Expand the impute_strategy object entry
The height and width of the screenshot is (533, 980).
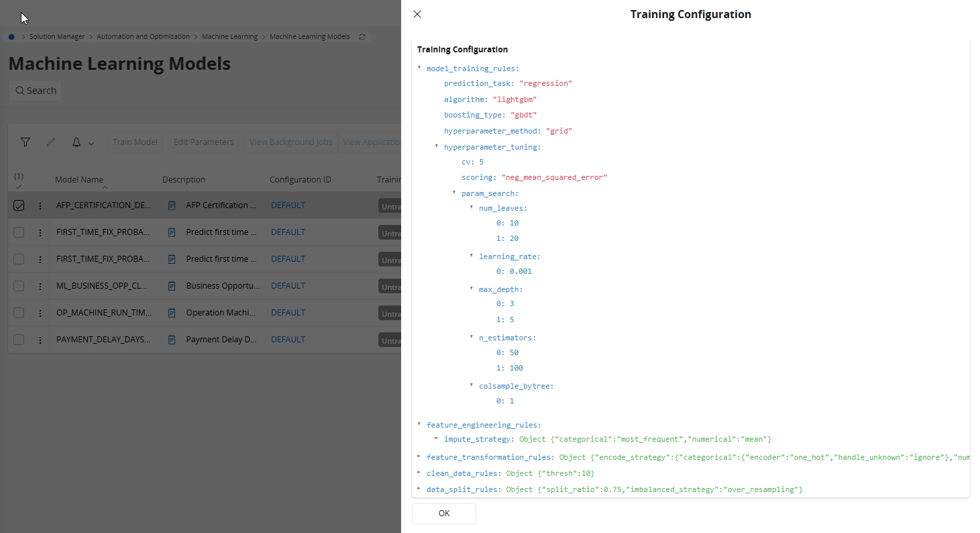[436, 438]
